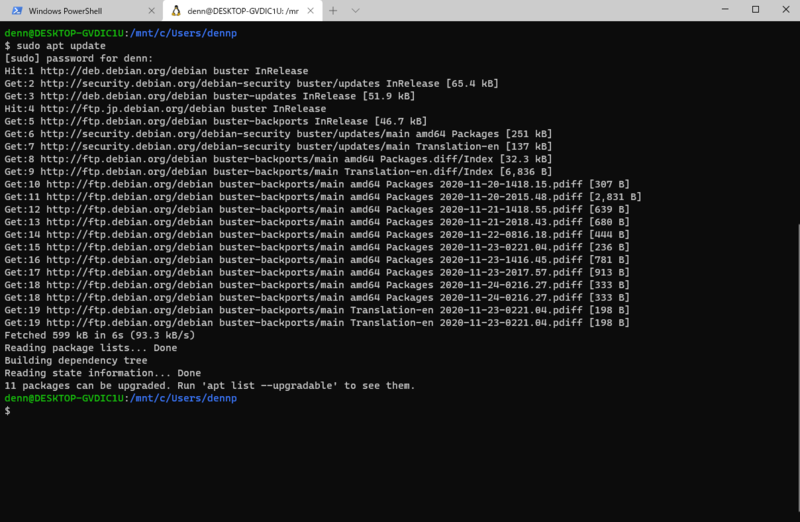Click the 'Get:16' 2020-11-23-1416.45.pdiff line
The image size is (800, 522).
317,260
